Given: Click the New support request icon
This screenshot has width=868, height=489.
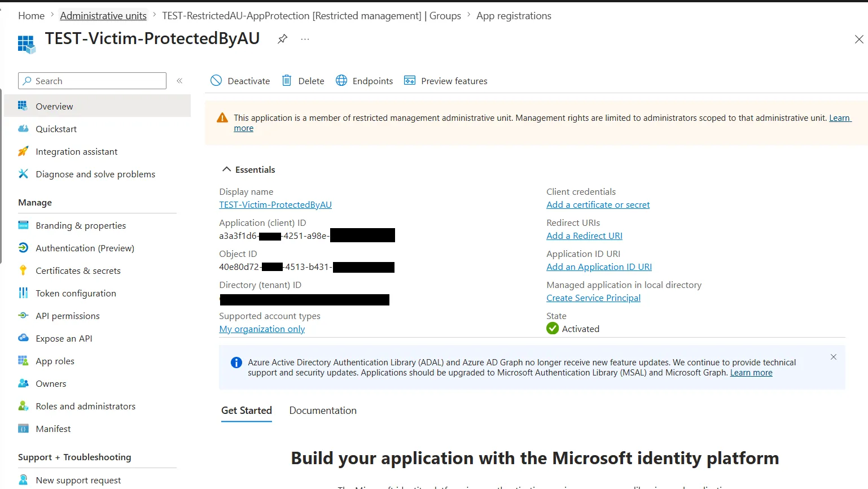Looking at the screenshot, I should [x=23, y=479].
